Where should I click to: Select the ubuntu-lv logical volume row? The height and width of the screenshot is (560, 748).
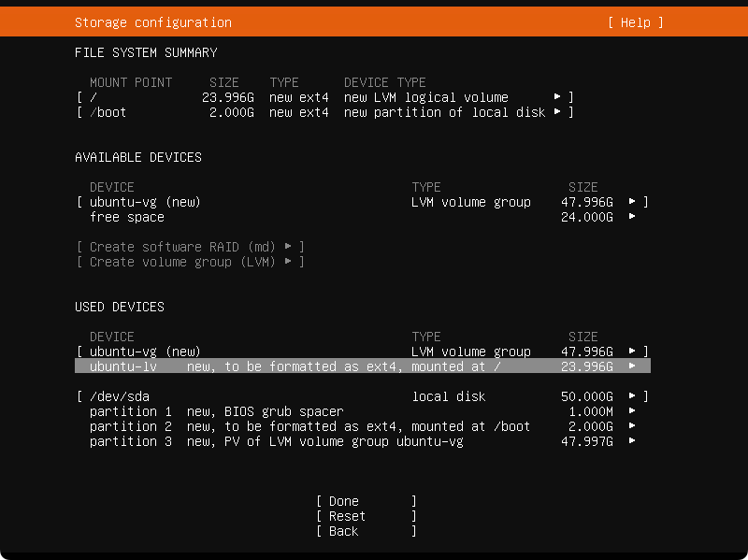[363, 366]
